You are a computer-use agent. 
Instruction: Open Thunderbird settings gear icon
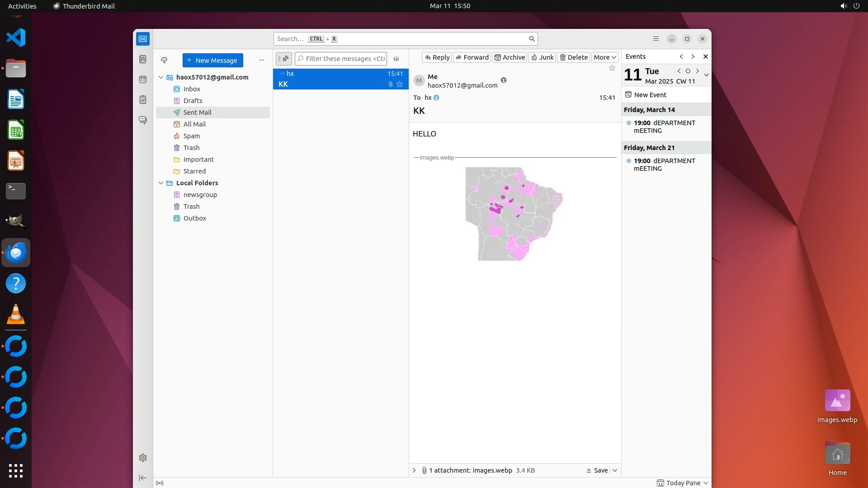point(143,458)
